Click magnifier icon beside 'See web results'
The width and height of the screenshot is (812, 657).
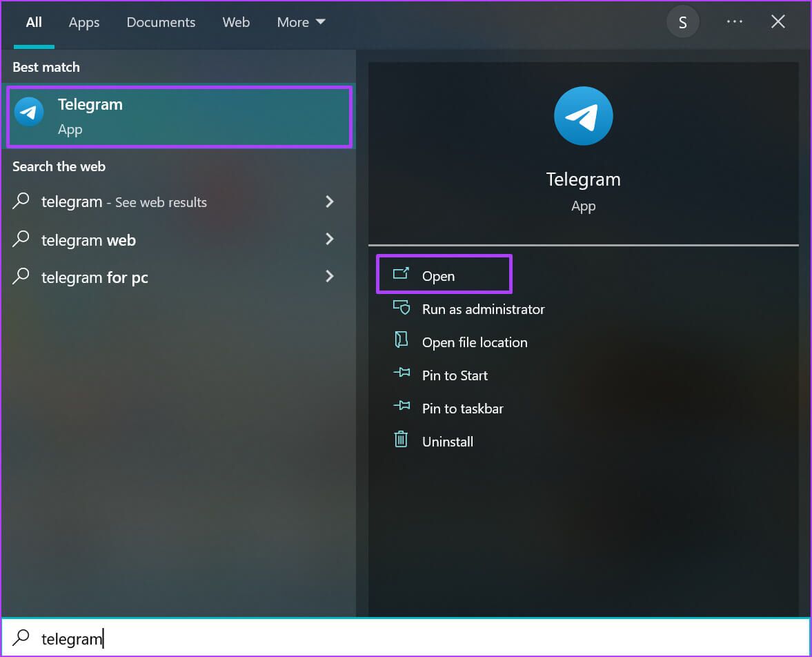pyautogui.click(x=21, y=201)
